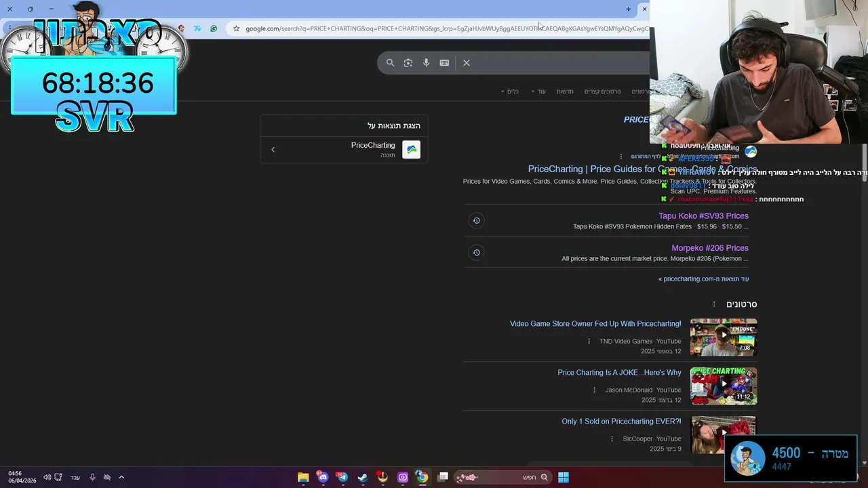Image resolution: width=868 pixels, height=488 pixels.
Task: Open Google Lens image search
Action: click(408, 62)
